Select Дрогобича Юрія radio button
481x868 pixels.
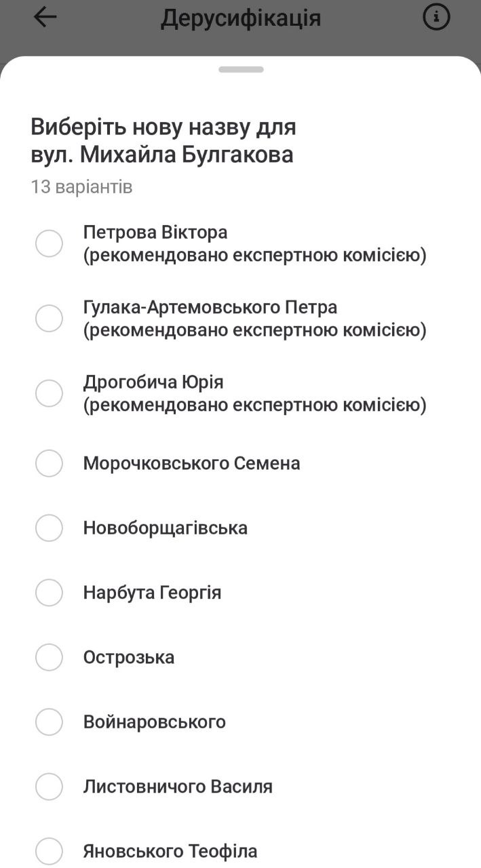tap(49, 393)
